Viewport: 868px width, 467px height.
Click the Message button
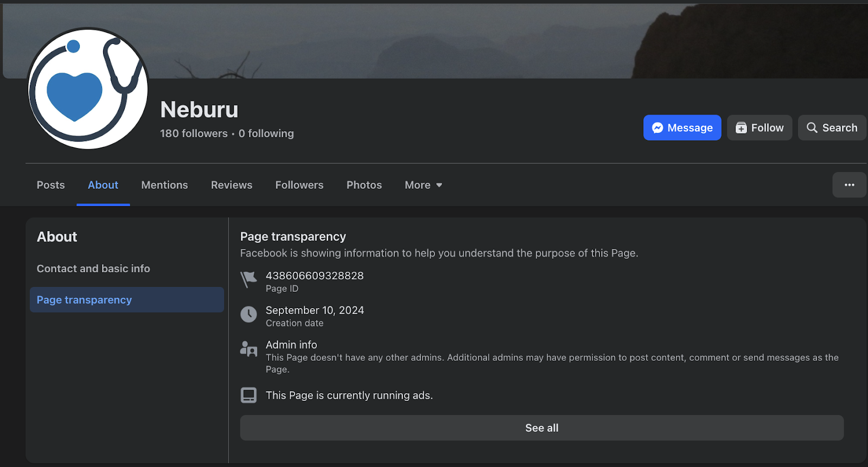(682, 127)
